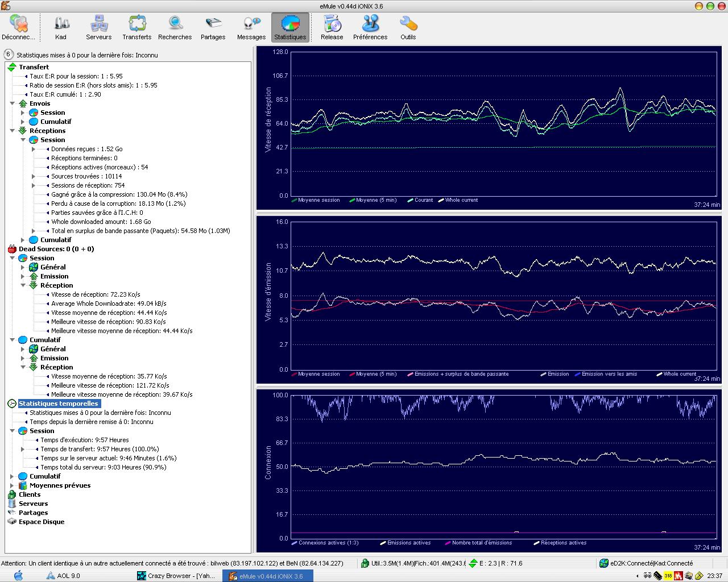Expand the Total en surplus de bande passante entry

(x=34, y=231)
